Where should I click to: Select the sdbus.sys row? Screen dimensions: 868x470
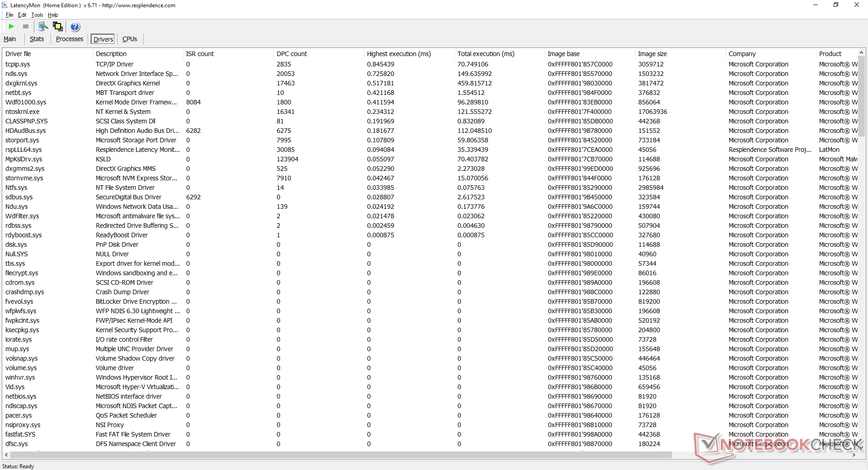pos(430,197)
